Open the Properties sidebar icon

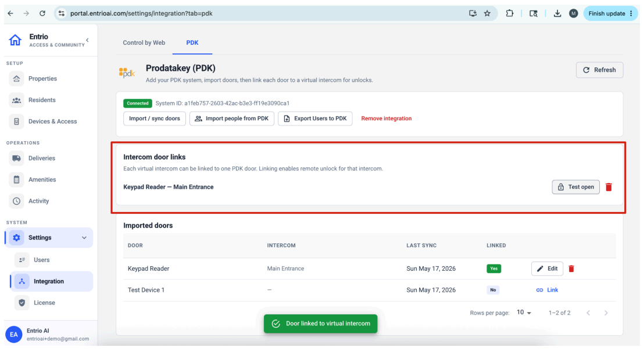click(x=16, y=78)
